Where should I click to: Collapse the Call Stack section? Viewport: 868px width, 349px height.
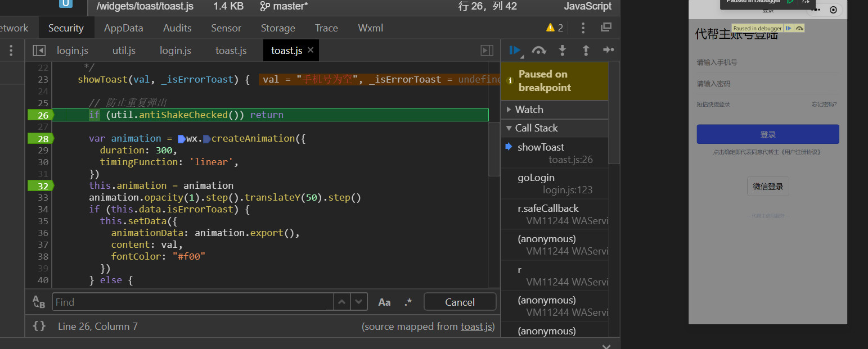[x=536, y=128]
